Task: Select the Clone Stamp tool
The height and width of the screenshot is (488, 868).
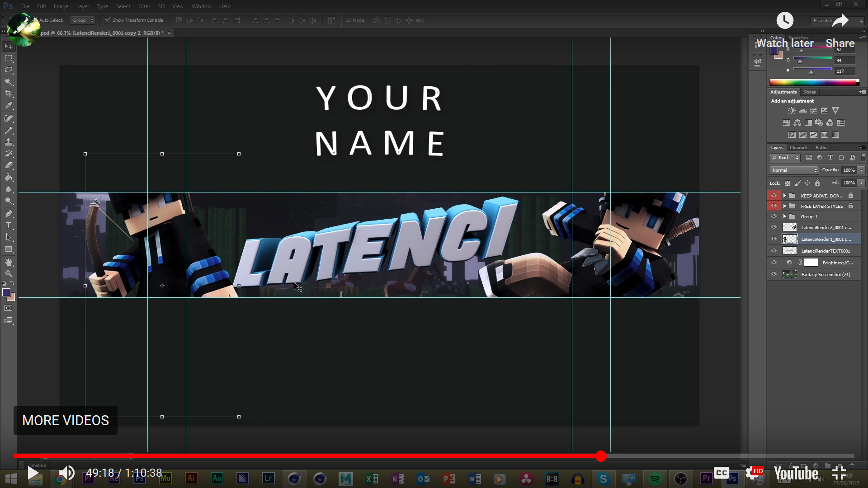Action: tap(9, 142)
